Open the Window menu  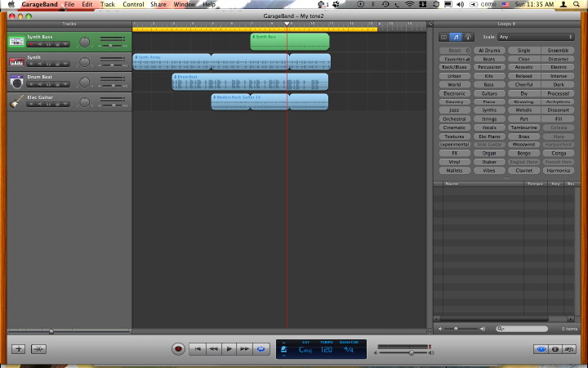tap(184, 4)
